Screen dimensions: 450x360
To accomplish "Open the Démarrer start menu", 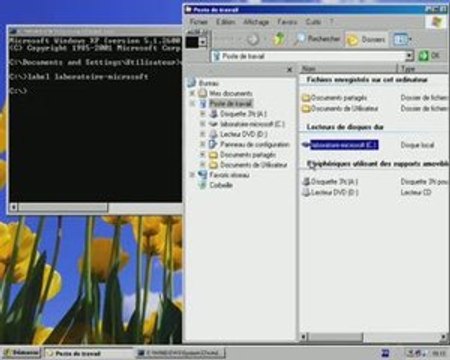I will 21,353.
